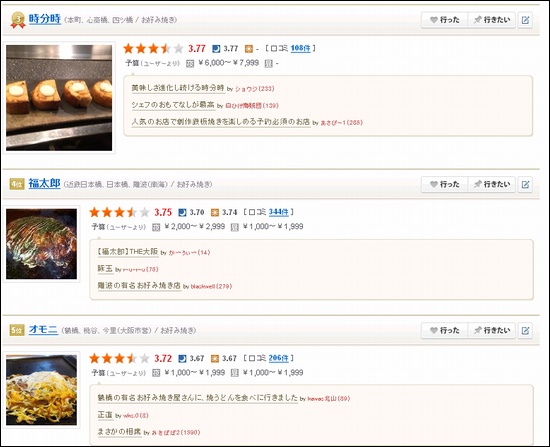Click the edit icon for 福太郎
The image size is (550, 447).
pos(525,184)
